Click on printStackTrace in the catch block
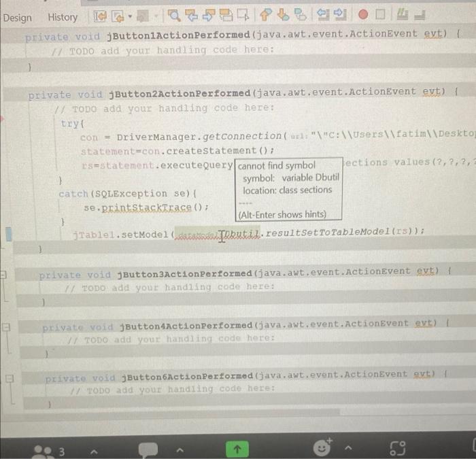The image size is (476, 459). click(x=147, y=207)
